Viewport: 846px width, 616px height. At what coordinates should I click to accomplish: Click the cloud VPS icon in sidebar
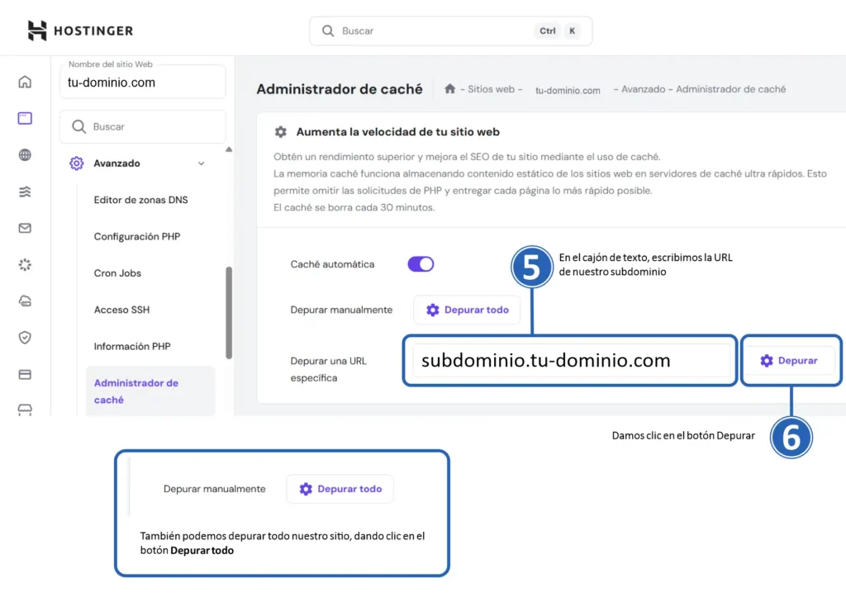(x=25, y=301)
